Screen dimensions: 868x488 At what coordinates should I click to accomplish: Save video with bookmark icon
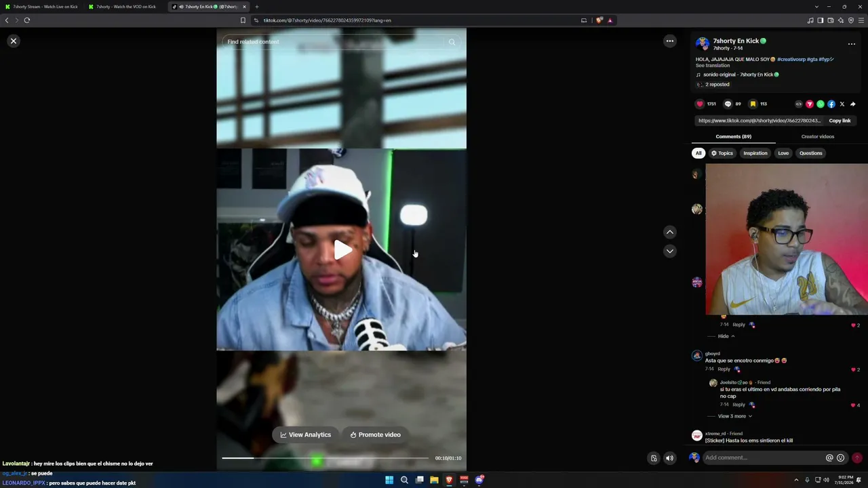tap(753, 104)
